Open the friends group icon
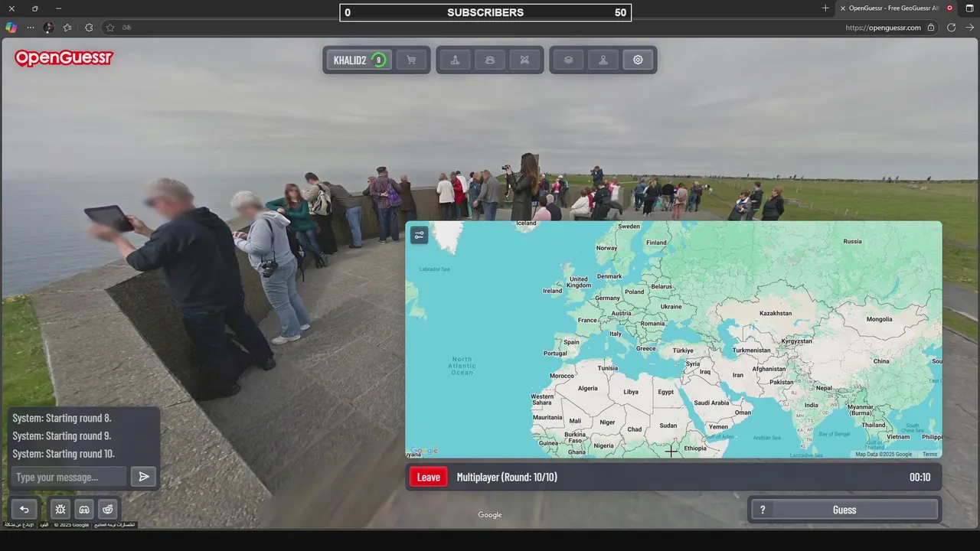980x551 pixels. click(490, 60)
